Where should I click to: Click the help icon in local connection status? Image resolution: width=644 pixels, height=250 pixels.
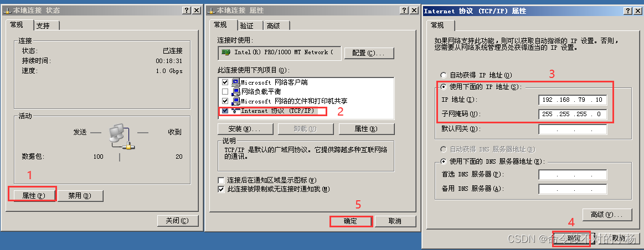[186, 11]
